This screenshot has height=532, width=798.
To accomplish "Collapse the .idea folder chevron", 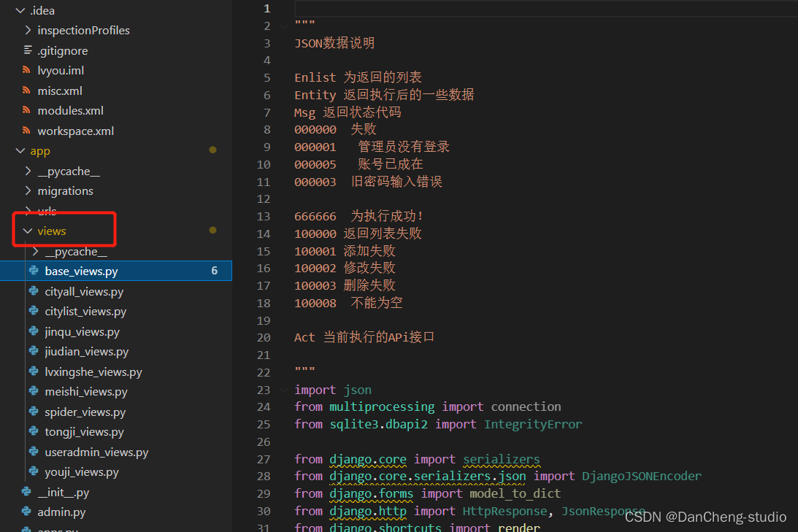I will click(x=20, y=11).
